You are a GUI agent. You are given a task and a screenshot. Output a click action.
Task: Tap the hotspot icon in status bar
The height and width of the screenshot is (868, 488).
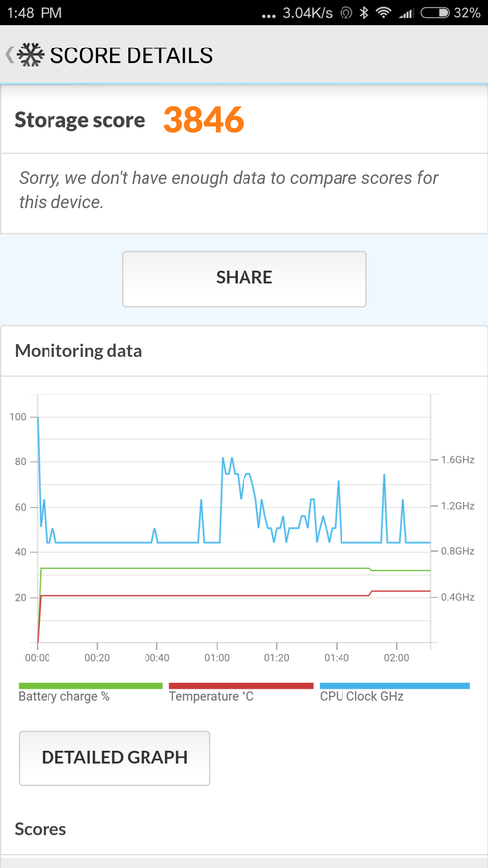tap(346, 13)
